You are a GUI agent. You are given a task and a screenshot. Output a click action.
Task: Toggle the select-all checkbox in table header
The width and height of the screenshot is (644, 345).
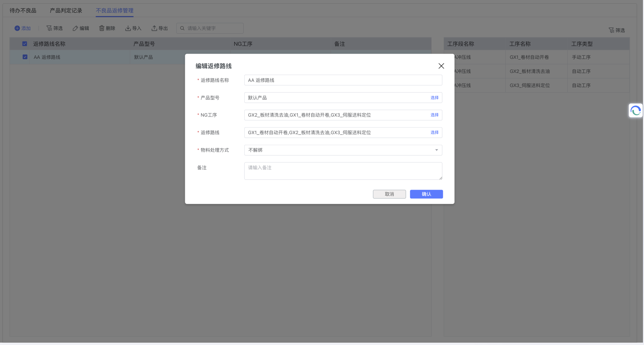click(x=25, y=44)
